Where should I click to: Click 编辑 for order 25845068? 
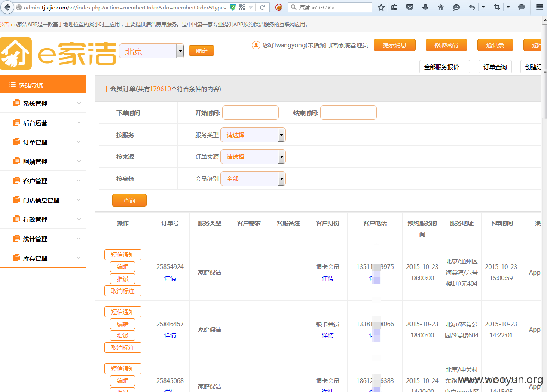[123, 381]
